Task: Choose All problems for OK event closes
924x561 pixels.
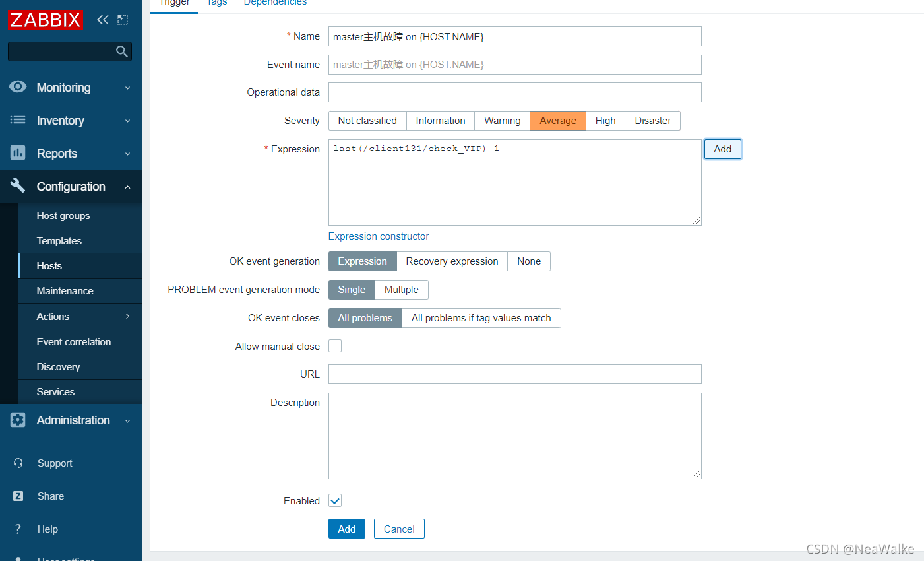Action: pyautogui.click(x=365, y=318)
